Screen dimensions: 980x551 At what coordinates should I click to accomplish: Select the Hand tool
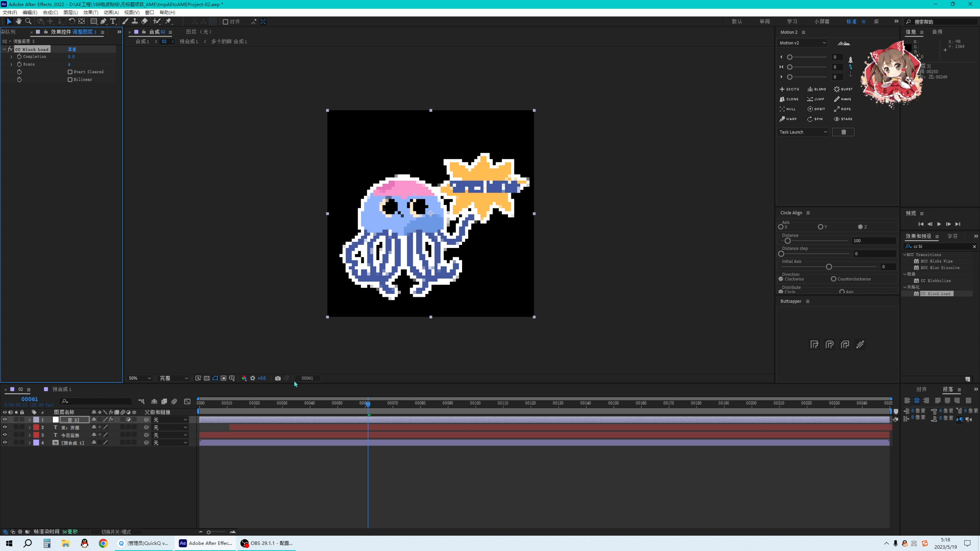[x=18, y=21]
